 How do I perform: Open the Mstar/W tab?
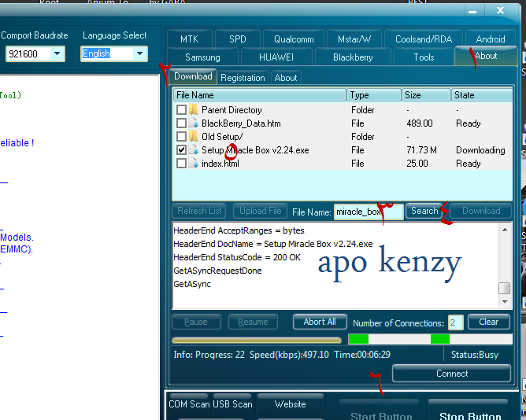pyautogui.click(x=354, y=39)
